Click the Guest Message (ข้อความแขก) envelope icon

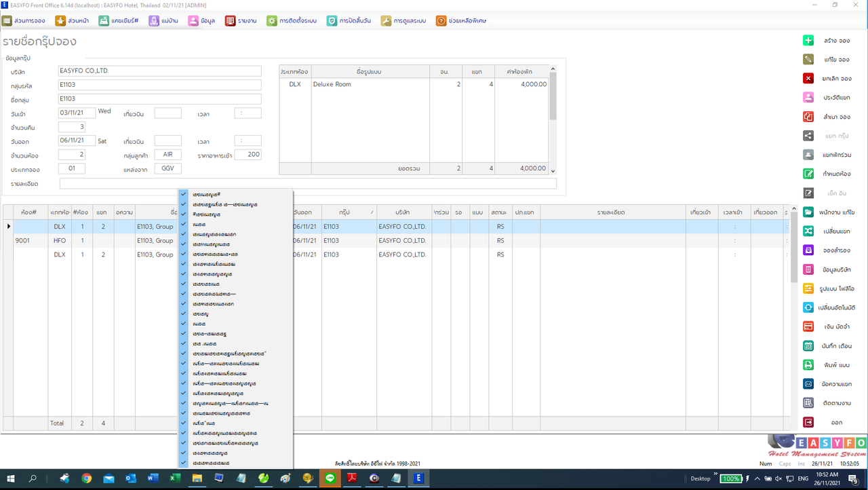808,383
